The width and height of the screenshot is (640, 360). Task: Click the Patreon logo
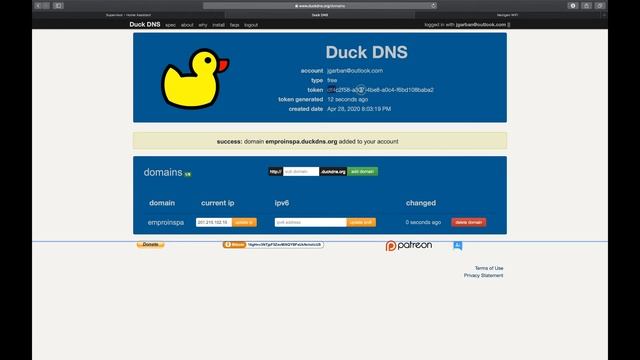pyautogui.click(x=409, y=245)
